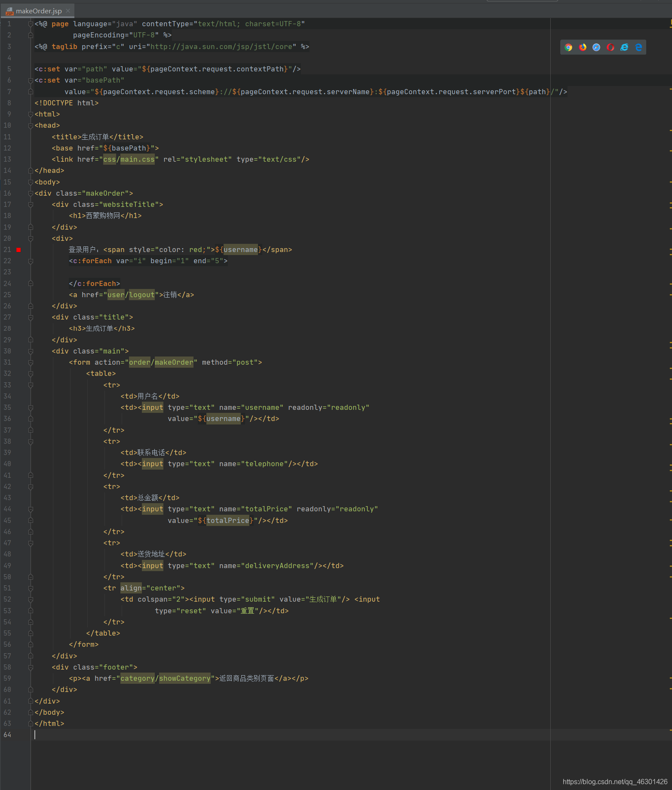
Task: Click the contextPath expression on line 5
Action: click(215, 69)
